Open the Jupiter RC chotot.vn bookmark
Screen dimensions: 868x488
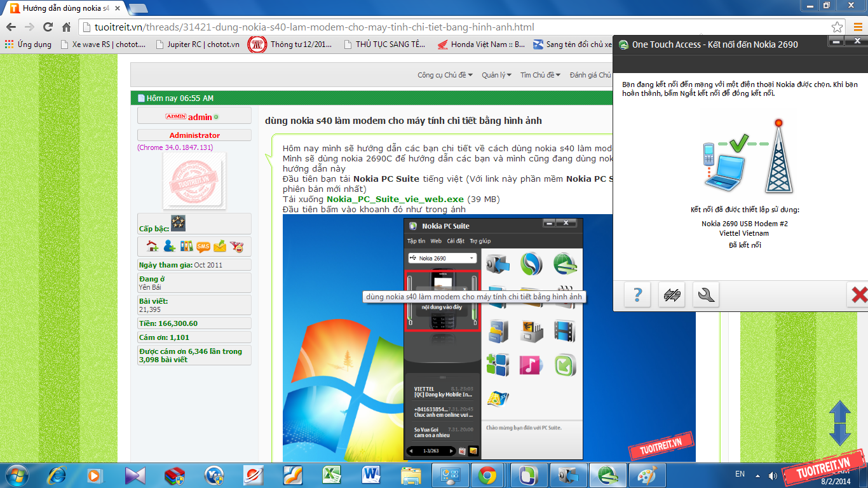[196, 44]
